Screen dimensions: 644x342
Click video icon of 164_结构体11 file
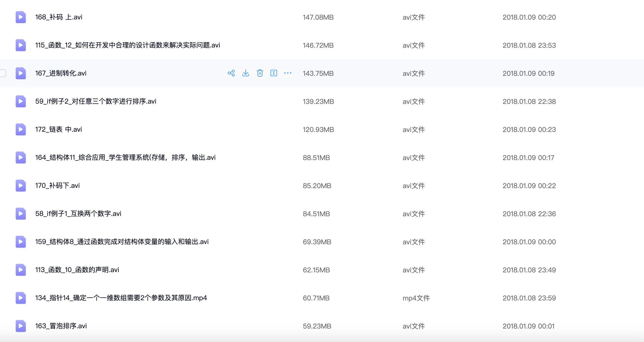(20, 158)
